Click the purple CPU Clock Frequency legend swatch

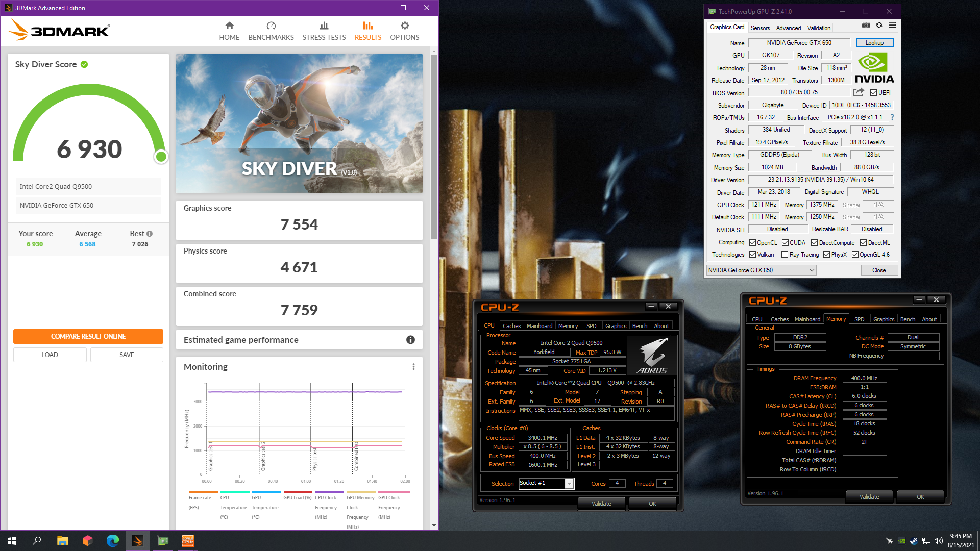(x=330, y=492)
